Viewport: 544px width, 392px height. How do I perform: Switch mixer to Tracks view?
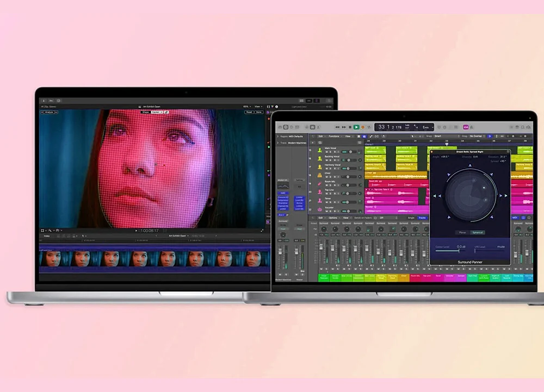coord(422,217)
